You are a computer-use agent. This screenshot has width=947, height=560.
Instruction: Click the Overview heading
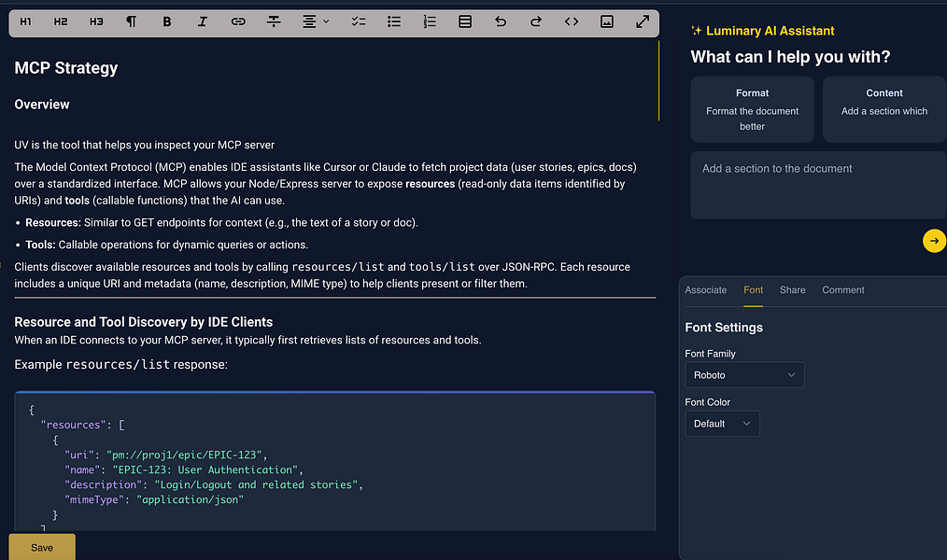click(42, 105)
